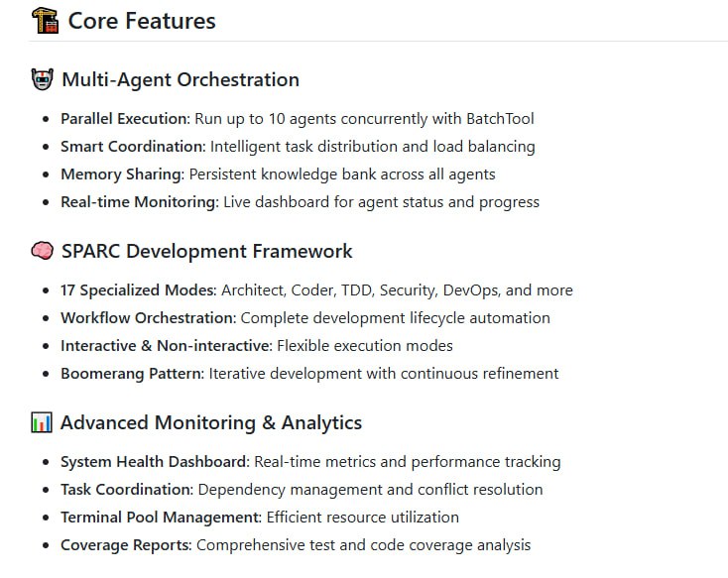Click the brain emoji beside SPARC Development Framework
728x578 pixels.
(43, 251)
